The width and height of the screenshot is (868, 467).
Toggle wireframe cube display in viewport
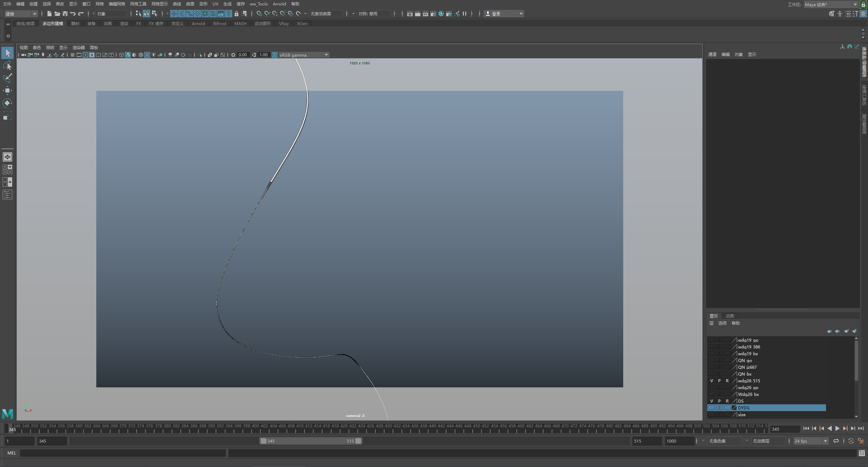point(121,55)
